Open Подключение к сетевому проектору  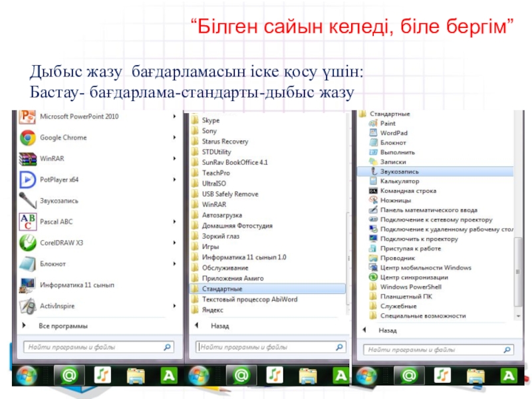[431, 219]
